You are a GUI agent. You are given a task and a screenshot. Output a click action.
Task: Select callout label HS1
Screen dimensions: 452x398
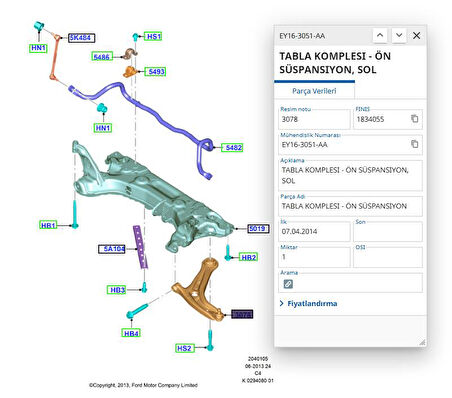pyautogui.click(x=153, y=36)
